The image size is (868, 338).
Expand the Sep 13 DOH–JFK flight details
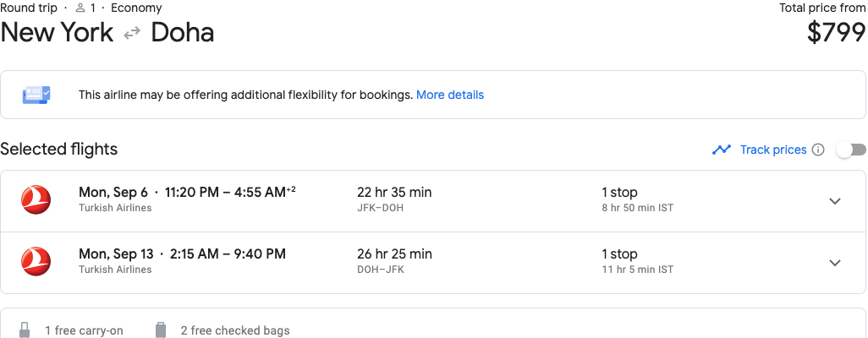point(835,262)
